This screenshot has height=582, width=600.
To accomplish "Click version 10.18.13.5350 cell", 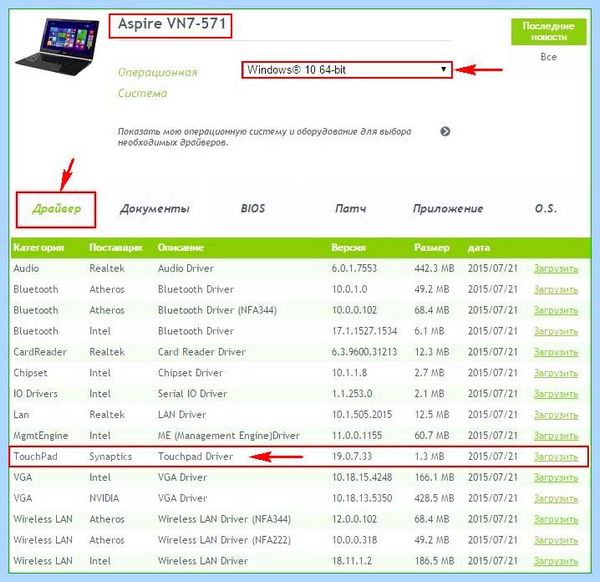I will [362, 498].
